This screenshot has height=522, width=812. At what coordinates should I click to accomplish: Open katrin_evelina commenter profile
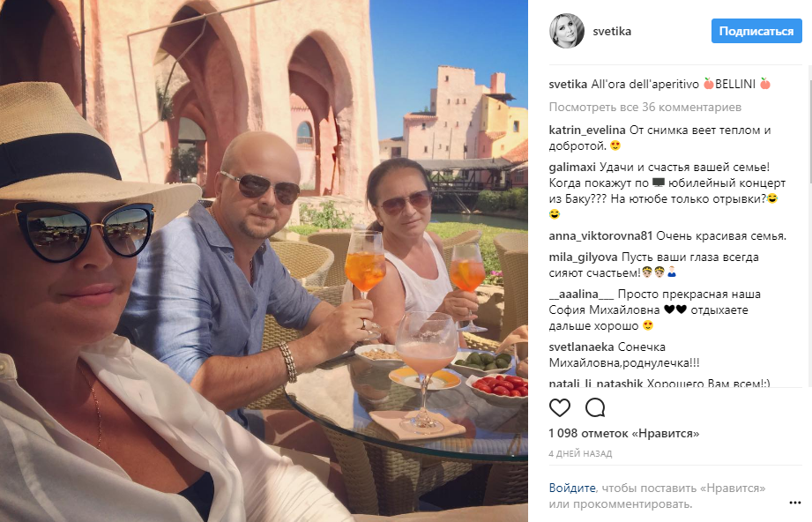pos(587,130)
